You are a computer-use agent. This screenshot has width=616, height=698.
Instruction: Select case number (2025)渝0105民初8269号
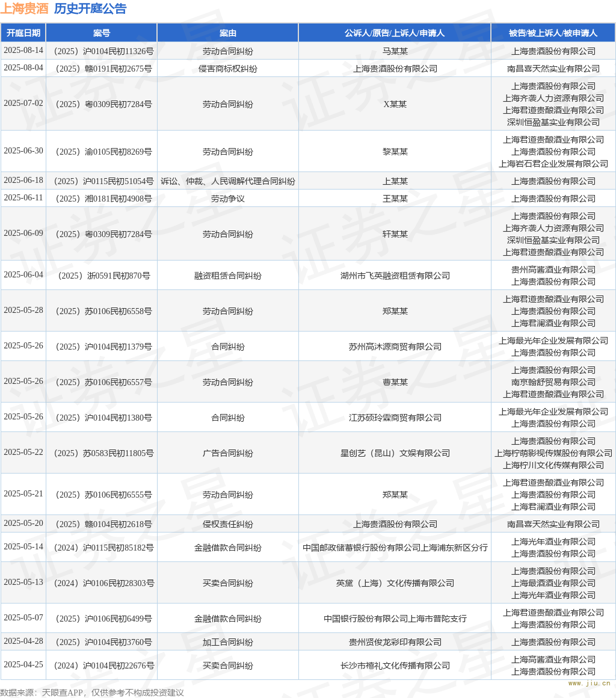click(x=103, y=152)
